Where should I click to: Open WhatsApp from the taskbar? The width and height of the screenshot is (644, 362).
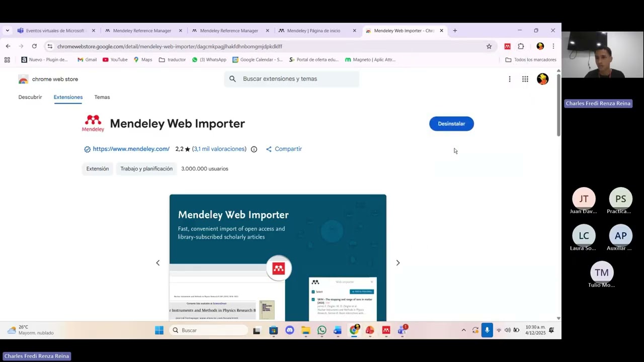321,330
